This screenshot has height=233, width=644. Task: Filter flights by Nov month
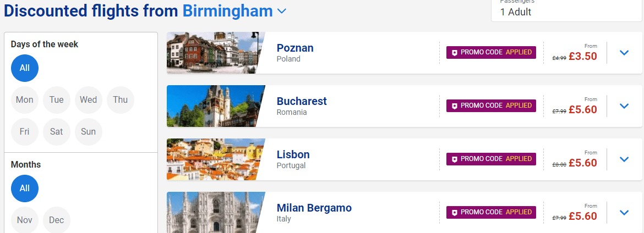(x=25, y=220)
